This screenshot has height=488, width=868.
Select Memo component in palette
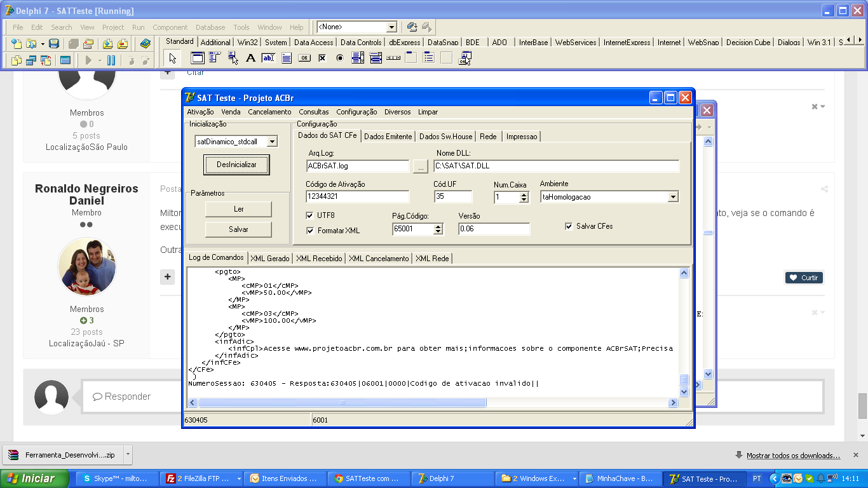287,58
